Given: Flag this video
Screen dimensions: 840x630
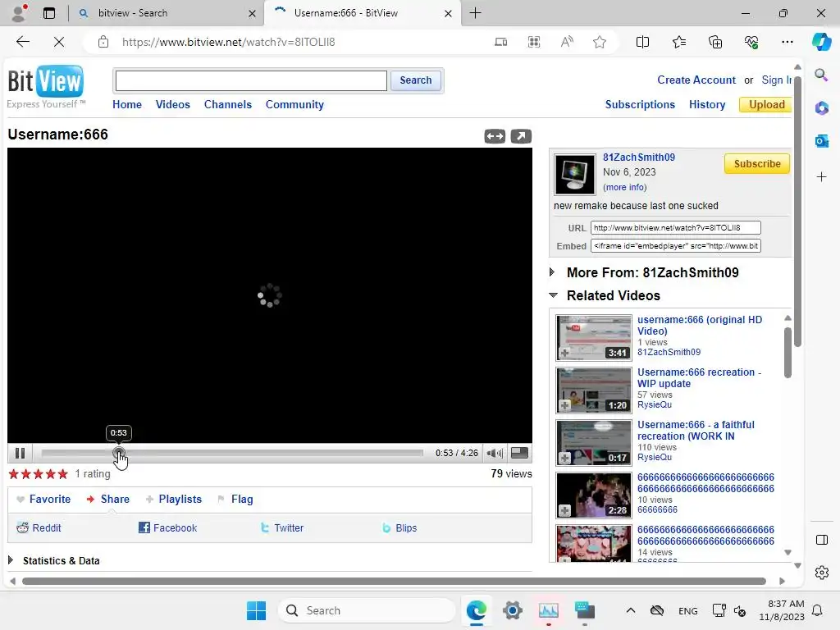Looking at the screenshot, I should (x=235, y=499).
